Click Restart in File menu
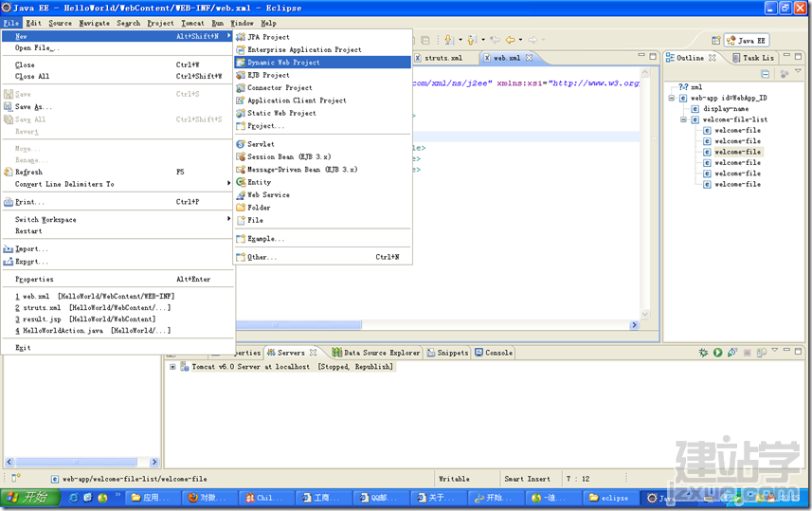This screenshot has height=511, width=812. tap(117, 231)
